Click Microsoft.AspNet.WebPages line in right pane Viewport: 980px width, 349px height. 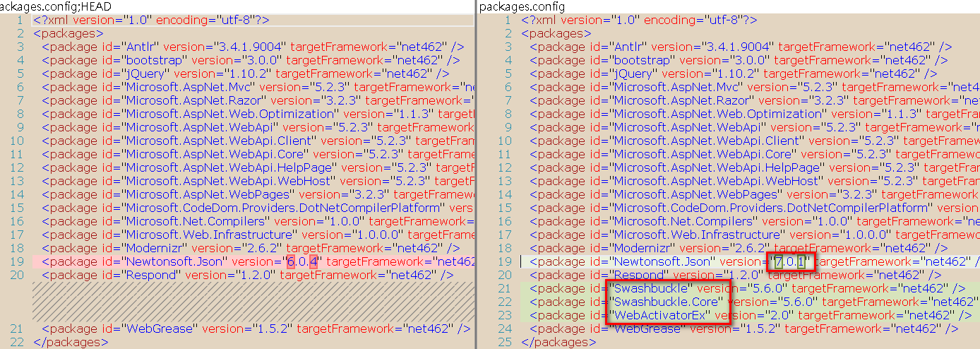pyautogui.click(x=754, y=195)
